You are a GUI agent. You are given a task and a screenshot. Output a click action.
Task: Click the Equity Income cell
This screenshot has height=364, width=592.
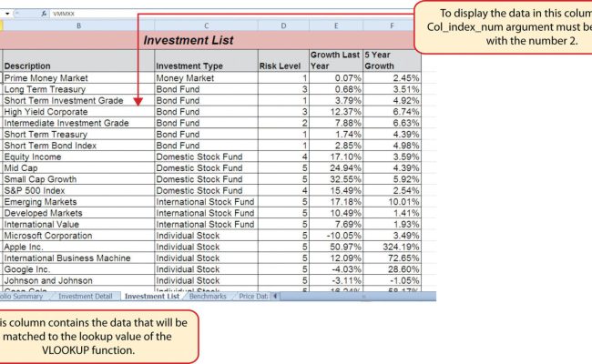pos(78,157)
